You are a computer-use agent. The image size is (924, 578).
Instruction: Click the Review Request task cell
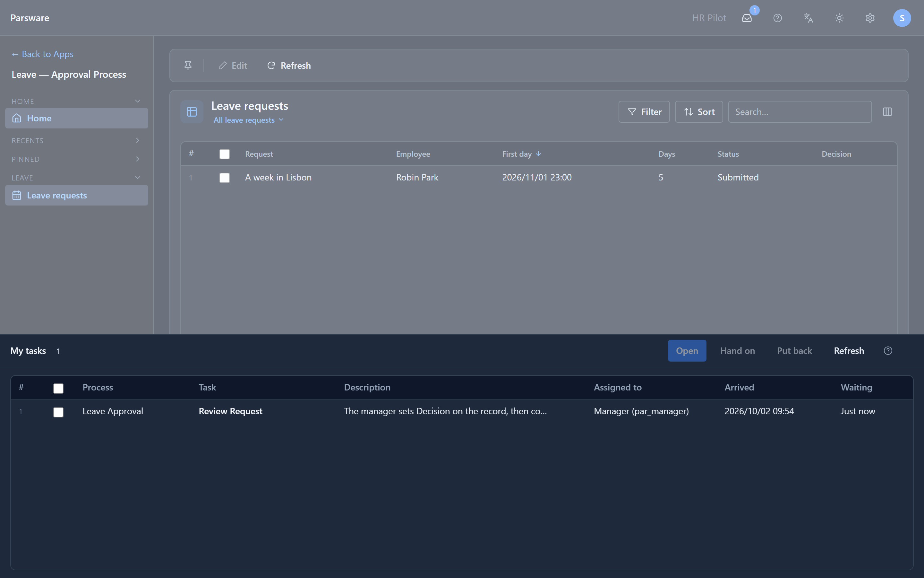230,411
